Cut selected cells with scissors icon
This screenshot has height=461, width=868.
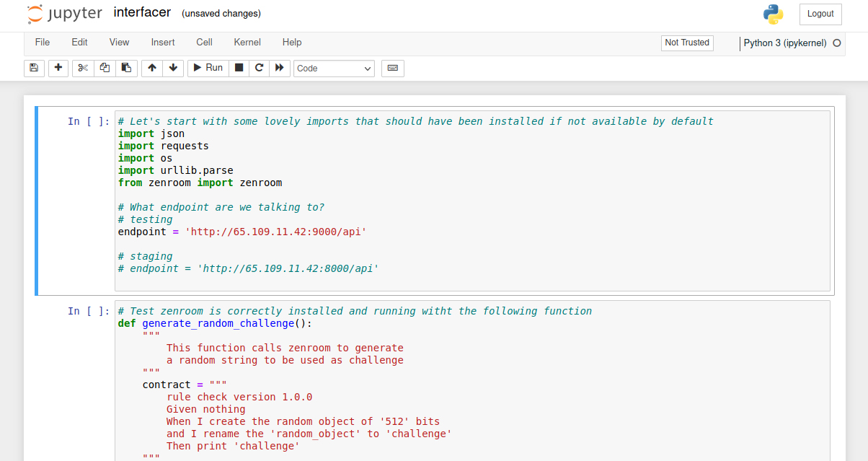coord(83,68)
